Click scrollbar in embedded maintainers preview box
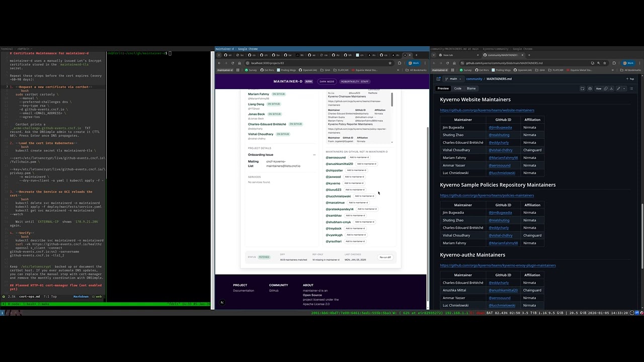The image size is (644, 362). 391,99
